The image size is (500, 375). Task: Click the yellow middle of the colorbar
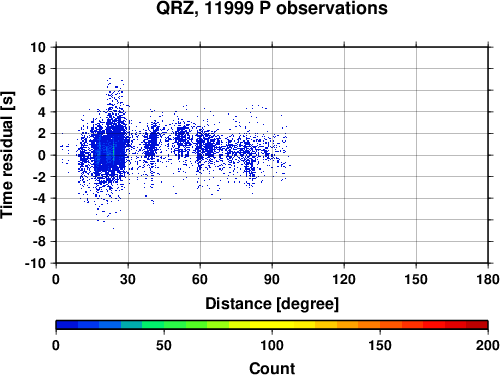coord(272,325)
